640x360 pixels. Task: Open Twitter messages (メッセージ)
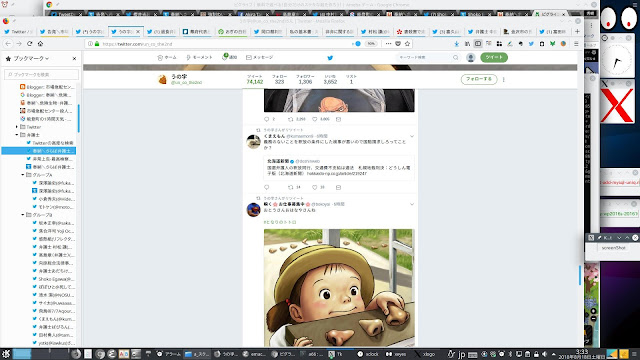click(x=260, y=58)
